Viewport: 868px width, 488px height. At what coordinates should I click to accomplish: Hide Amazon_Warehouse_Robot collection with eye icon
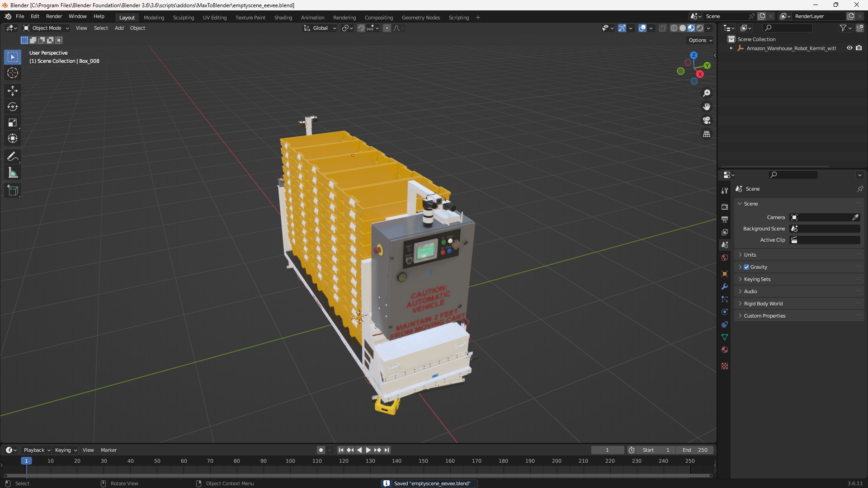(x=849, y=48)
